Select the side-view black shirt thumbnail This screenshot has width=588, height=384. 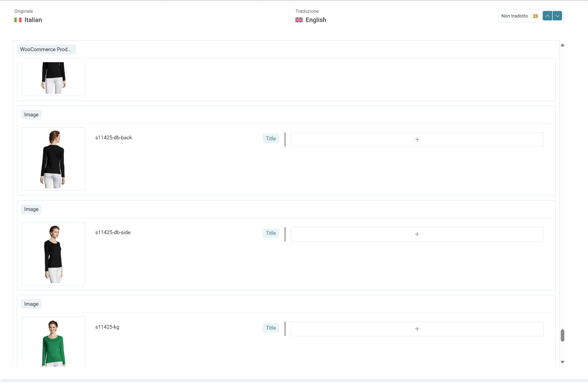(x=53, y=254)
